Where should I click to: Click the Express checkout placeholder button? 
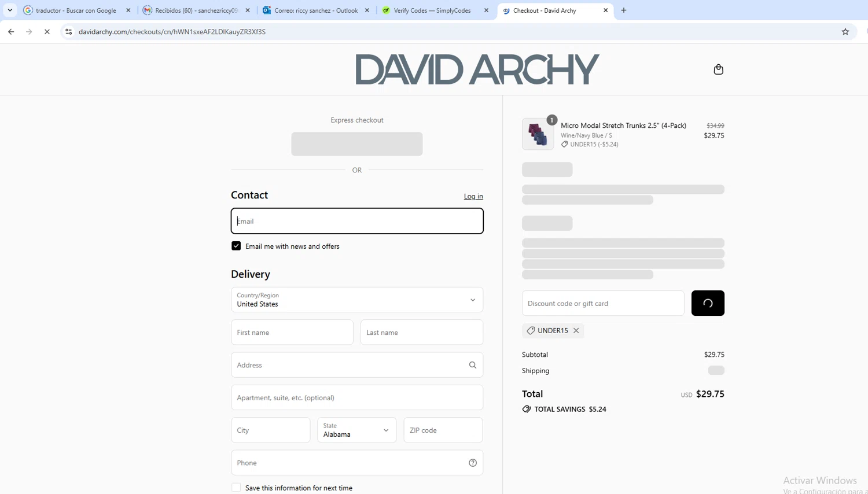pos(357,144)
